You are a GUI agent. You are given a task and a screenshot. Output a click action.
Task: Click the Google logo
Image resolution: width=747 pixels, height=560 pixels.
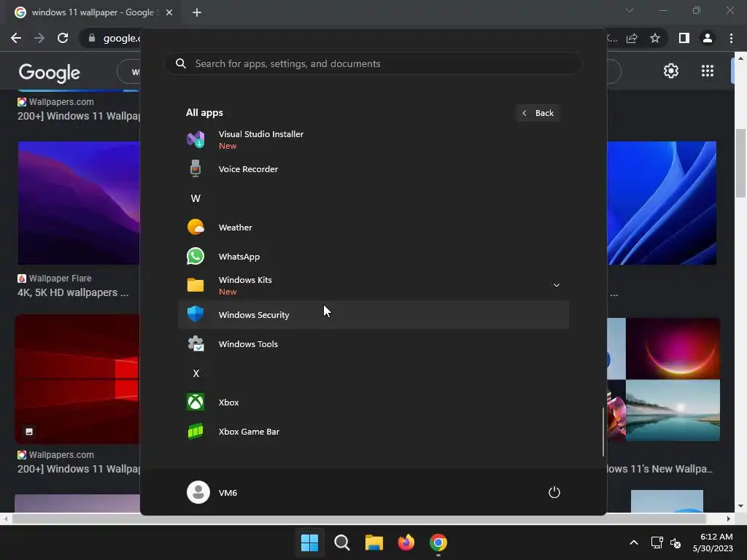[49, 72]
